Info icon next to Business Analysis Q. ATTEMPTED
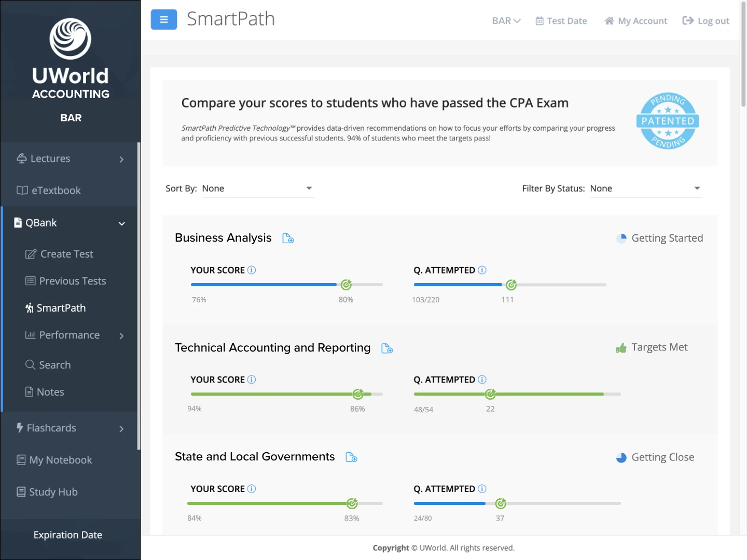The width and height of the screenshot is (747, 560). click(x=482, y=270)
